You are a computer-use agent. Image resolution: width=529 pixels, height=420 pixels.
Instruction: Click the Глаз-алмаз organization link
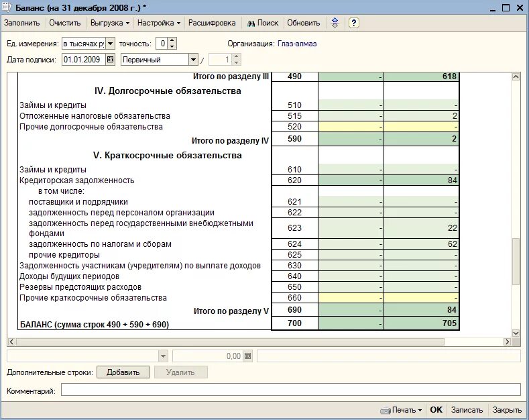pyautogui.click(x=297, y=44)
